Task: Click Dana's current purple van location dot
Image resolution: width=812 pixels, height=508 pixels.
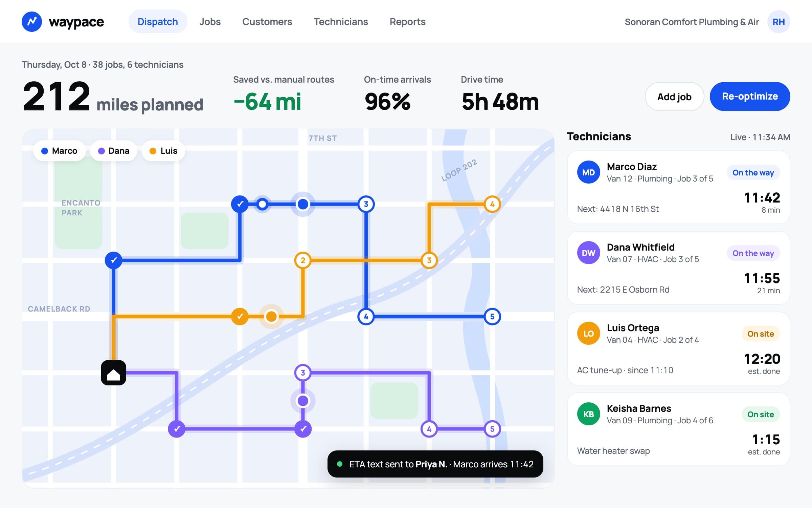Action: coord(303,401)
